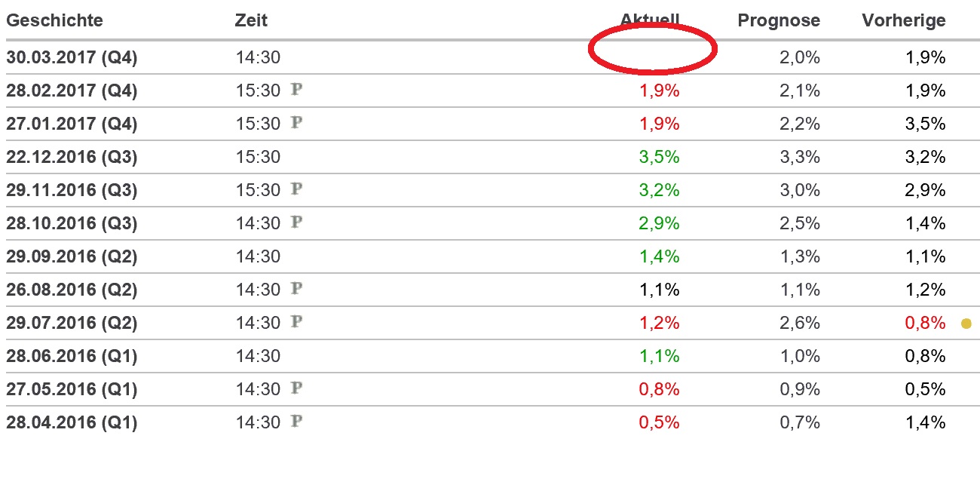Click the preliminary P icon for 27.01.2017
The height and width of the screenshot is (488, 980).
(x=297, y=123)
